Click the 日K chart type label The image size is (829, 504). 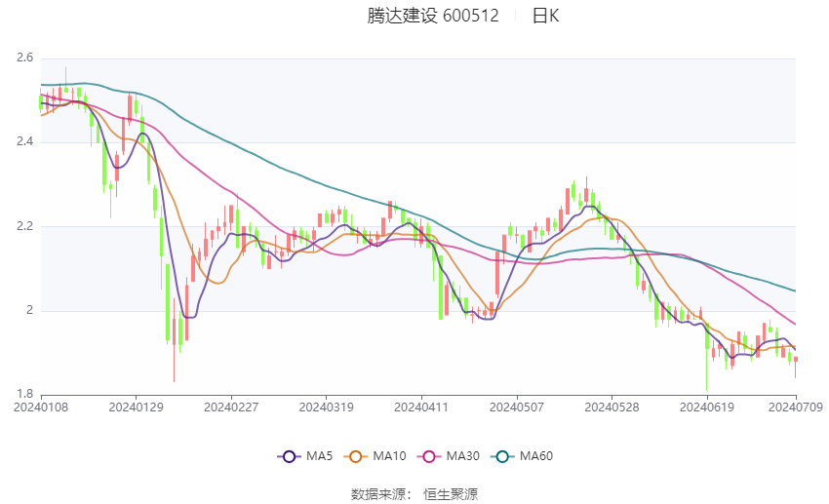click(x=545, y=16)
